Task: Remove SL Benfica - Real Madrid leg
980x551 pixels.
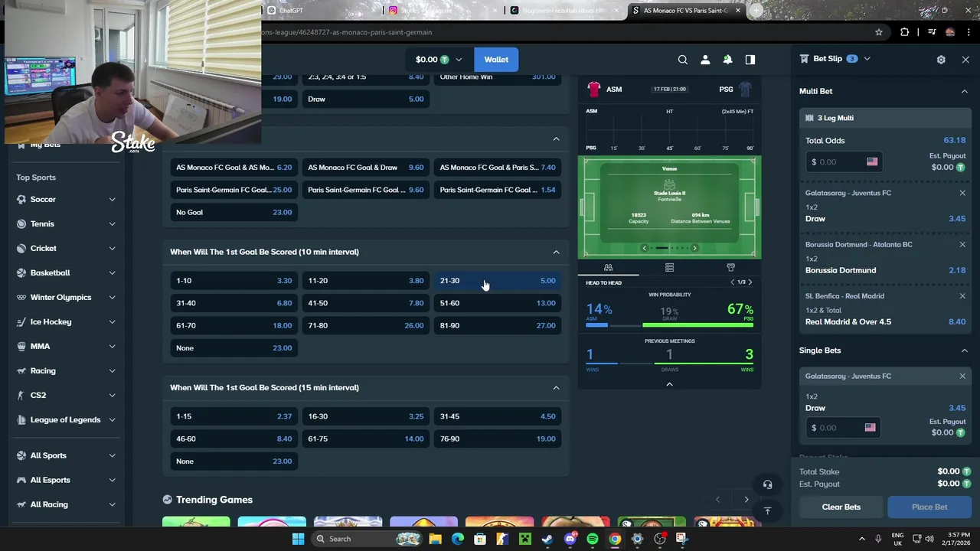Action: click(962, 295)
